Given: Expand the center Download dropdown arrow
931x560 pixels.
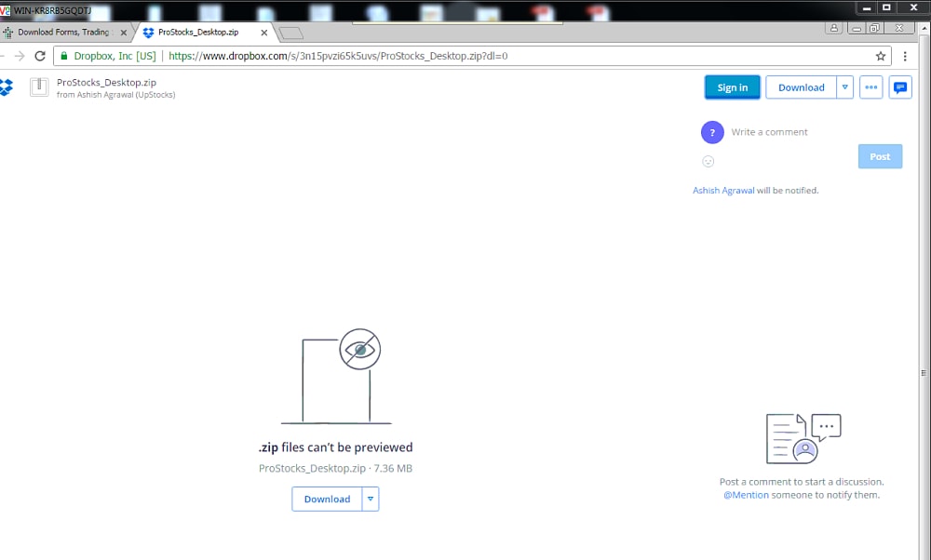Looking at the screenshot, I should [371, 499].
